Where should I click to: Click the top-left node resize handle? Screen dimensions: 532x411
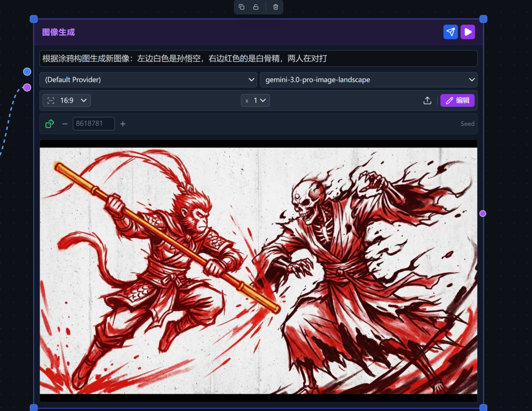33,19
